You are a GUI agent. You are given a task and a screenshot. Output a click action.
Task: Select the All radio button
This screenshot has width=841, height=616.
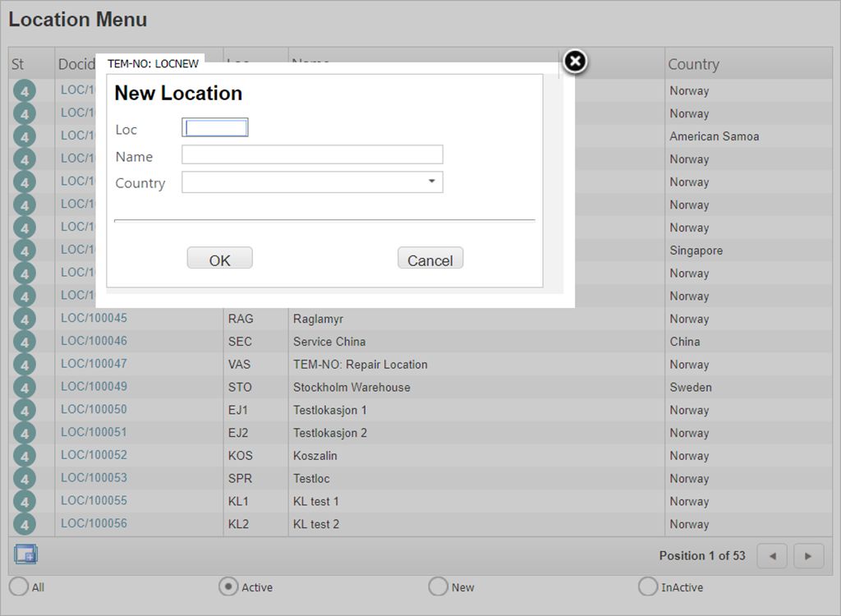click(19, 586)
